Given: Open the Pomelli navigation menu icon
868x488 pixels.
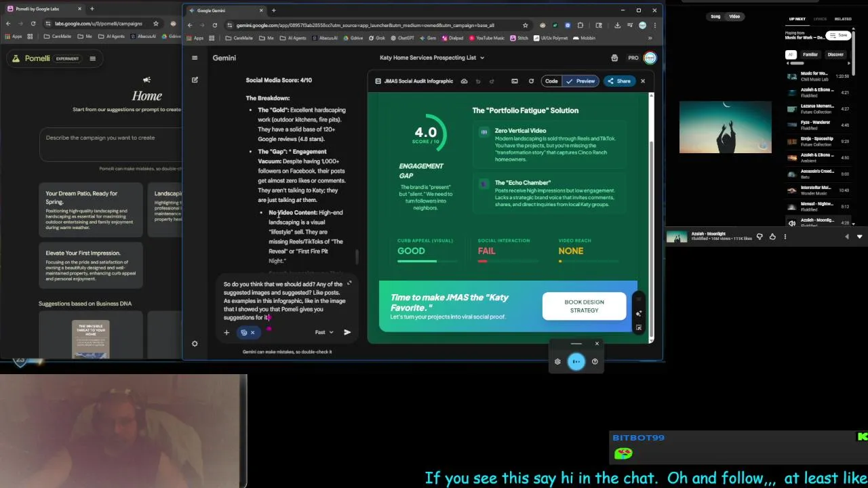Looking at the screenshot, I should [92, 58].
